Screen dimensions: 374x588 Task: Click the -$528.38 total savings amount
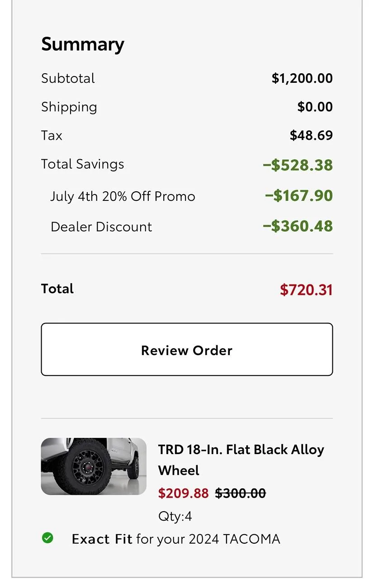298,165
